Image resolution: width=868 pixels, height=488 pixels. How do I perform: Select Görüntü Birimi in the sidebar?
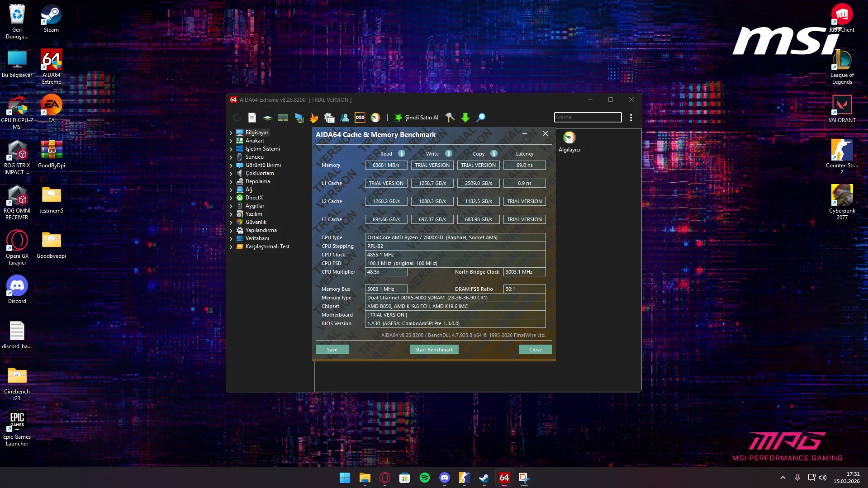[263, 166]
